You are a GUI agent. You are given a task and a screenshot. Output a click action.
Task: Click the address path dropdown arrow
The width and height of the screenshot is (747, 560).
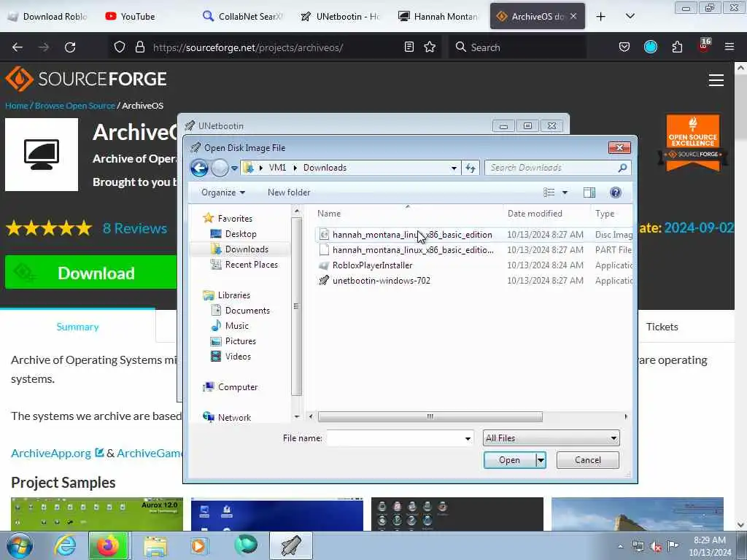pos(454,168)
